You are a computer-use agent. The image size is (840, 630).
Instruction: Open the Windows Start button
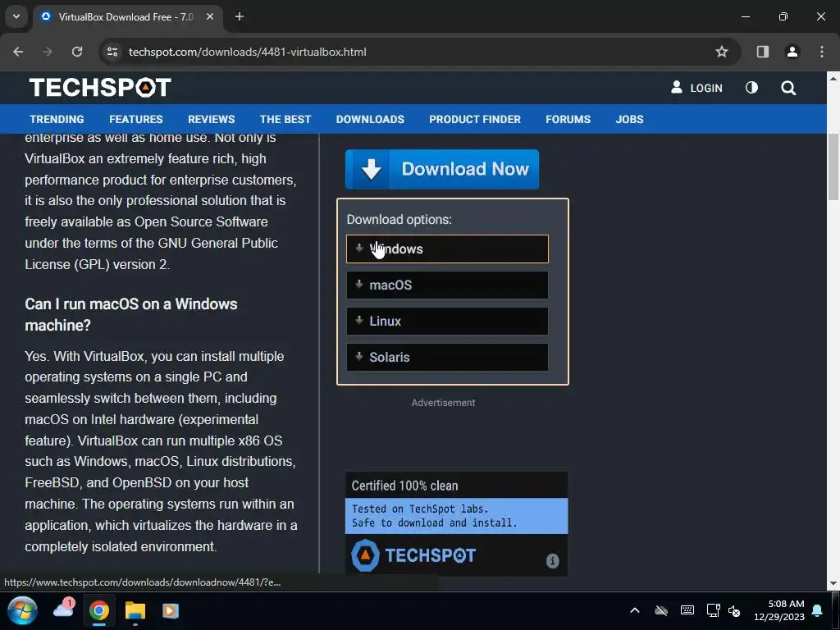click(22, 610)
